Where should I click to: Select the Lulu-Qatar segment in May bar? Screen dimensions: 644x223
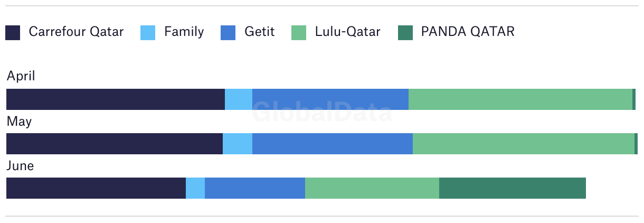524,144
